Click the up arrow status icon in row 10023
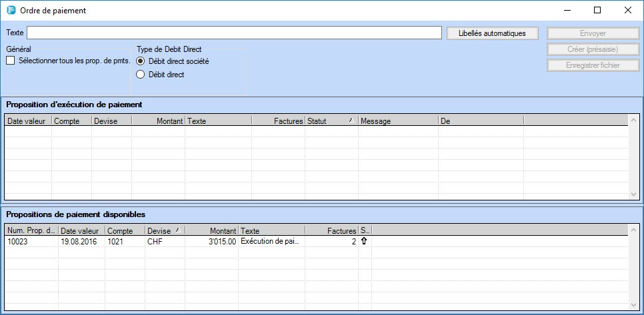The width and height of the screenshot is (644, 315). pos(364,242)
